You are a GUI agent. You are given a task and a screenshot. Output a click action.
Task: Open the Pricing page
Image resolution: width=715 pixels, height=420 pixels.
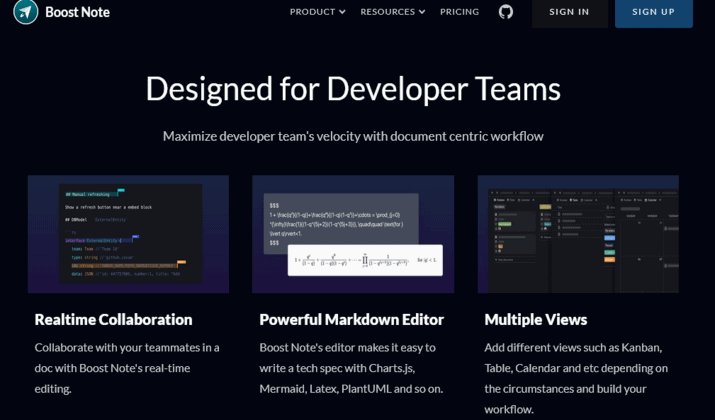460,12
